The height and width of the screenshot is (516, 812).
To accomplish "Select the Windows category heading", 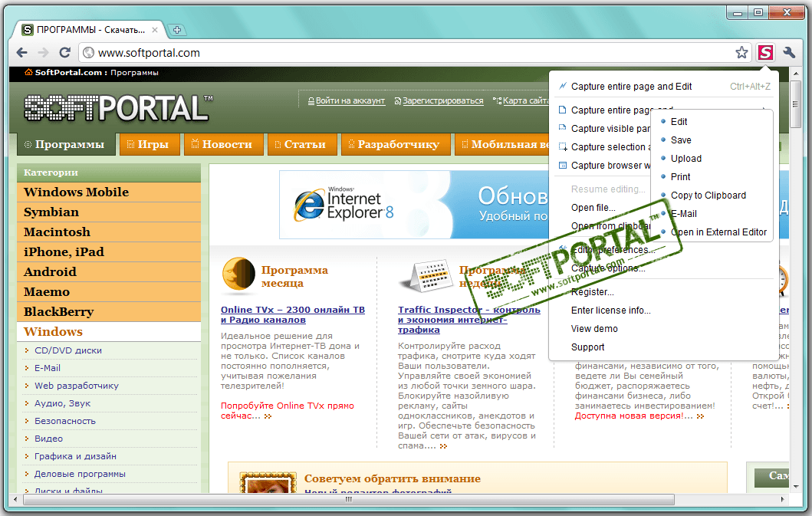I will pyautogui.click(x=109, y=331).
